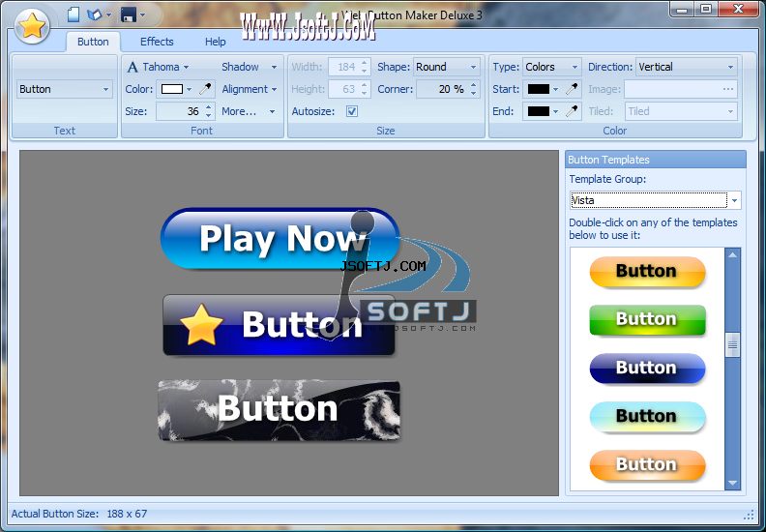
Task: Click the Start color black swatch
Action: [x=539, y=89]
